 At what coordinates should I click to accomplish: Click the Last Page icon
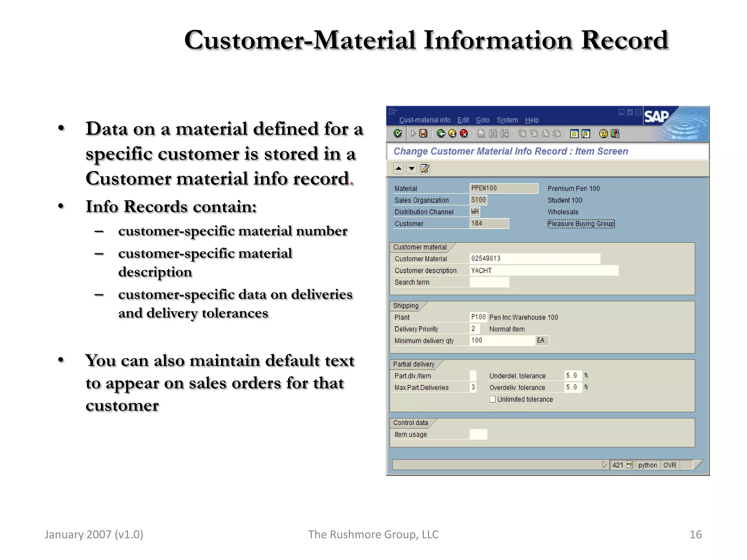[x=557, y=133]
